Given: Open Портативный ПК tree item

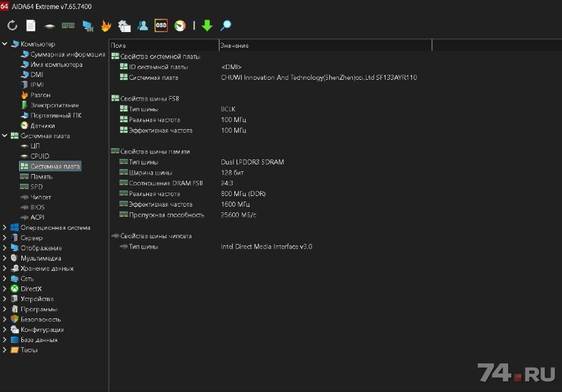Looking at the screenshot, I should point(56,115).
